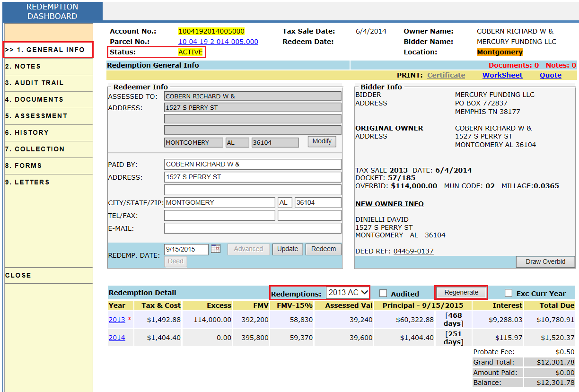
Task: Open the WorkSheet print link
Action: (502, 75)
